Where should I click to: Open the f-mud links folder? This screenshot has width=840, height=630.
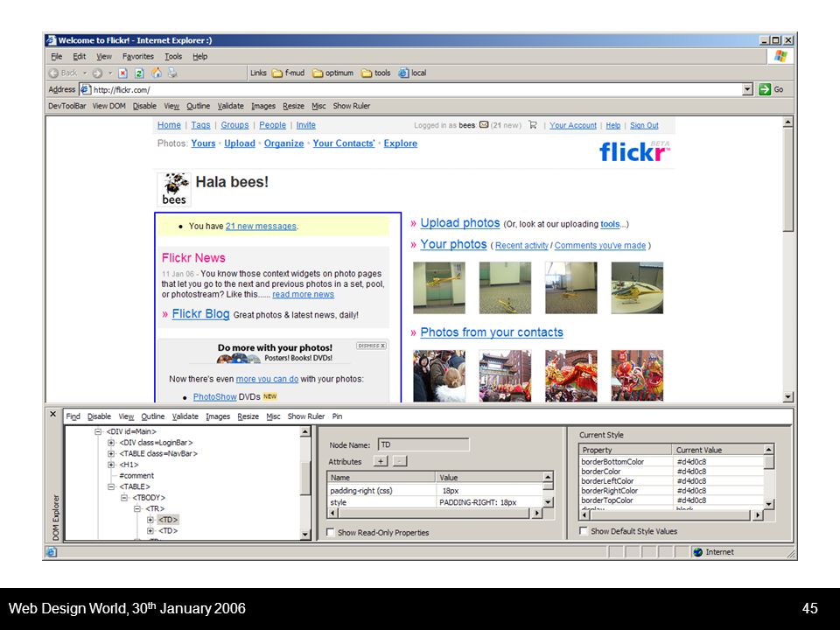click(x=288, y=73)
